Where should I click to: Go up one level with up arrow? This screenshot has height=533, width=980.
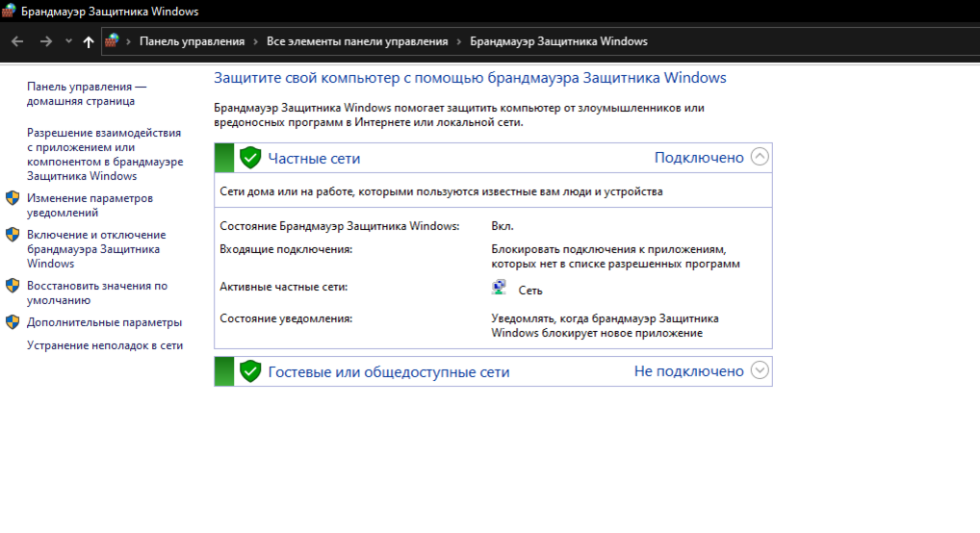pos(89,42)
